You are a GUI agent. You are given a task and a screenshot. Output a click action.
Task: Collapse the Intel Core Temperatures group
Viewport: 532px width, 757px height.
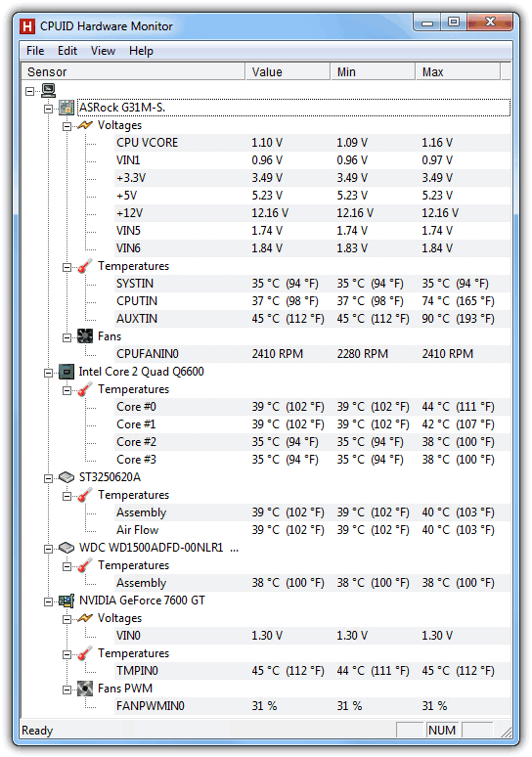point(67,390)
